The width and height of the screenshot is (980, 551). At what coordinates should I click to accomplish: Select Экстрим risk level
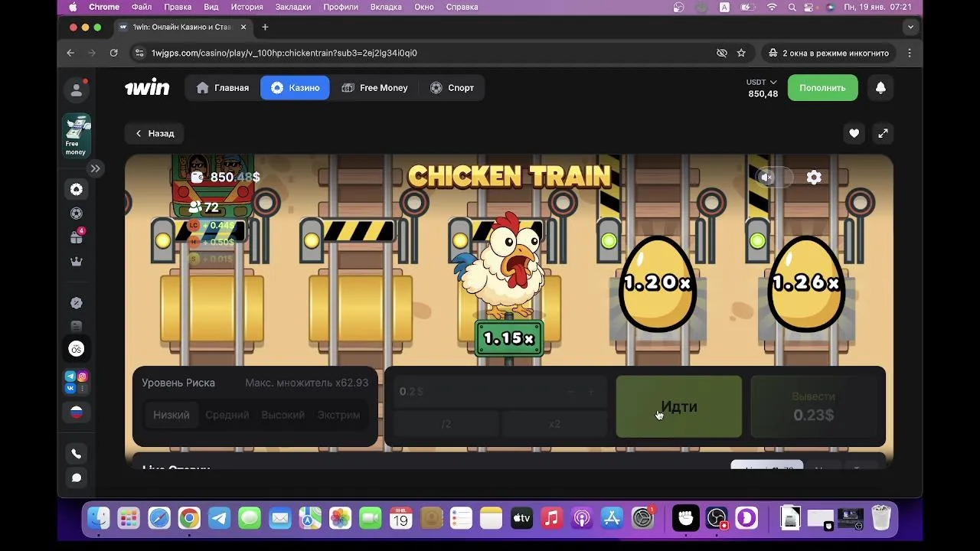338,415
